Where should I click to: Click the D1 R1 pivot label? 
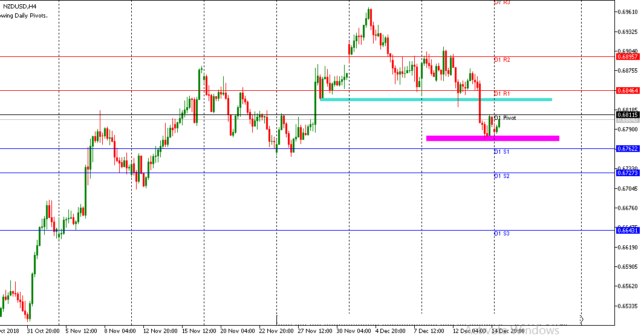pyautogui.click(x=502, y=94)
